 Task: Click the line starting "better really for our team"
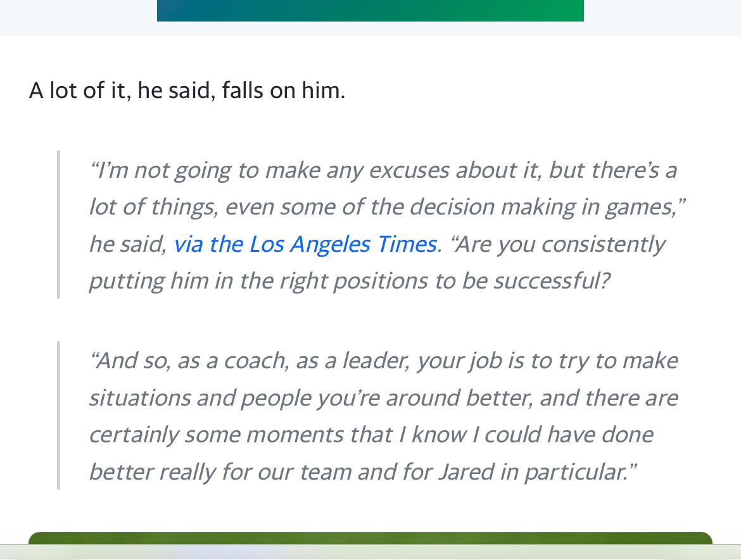point(363,471)
